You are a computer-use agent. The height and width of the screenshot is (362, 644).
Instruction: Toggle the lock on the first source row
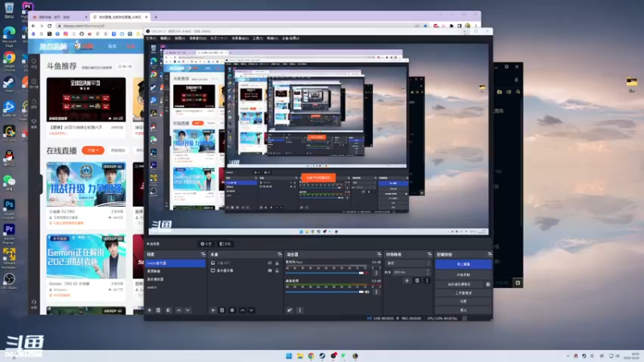(277, 263)
